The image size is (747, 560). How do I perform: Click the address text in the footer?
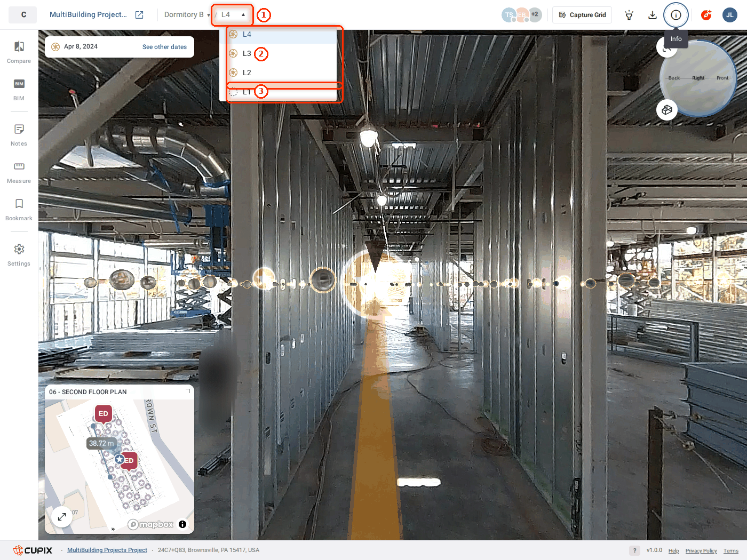(x=209, y=550)
